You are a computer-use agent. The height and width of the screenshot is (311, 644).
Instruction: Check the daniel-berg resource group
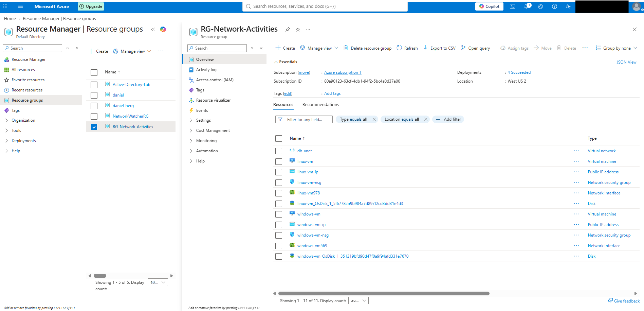(x=94, y=106)
